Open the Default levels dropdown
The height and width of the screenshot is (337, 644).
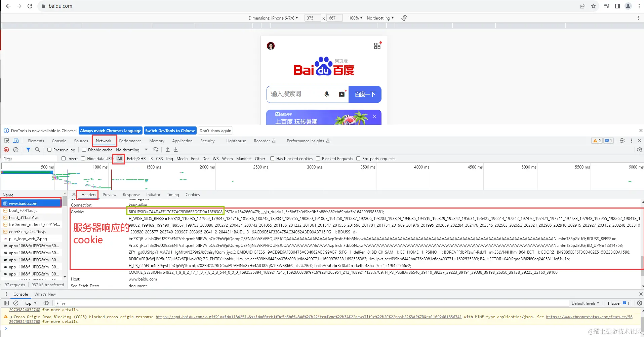(585, 303)
